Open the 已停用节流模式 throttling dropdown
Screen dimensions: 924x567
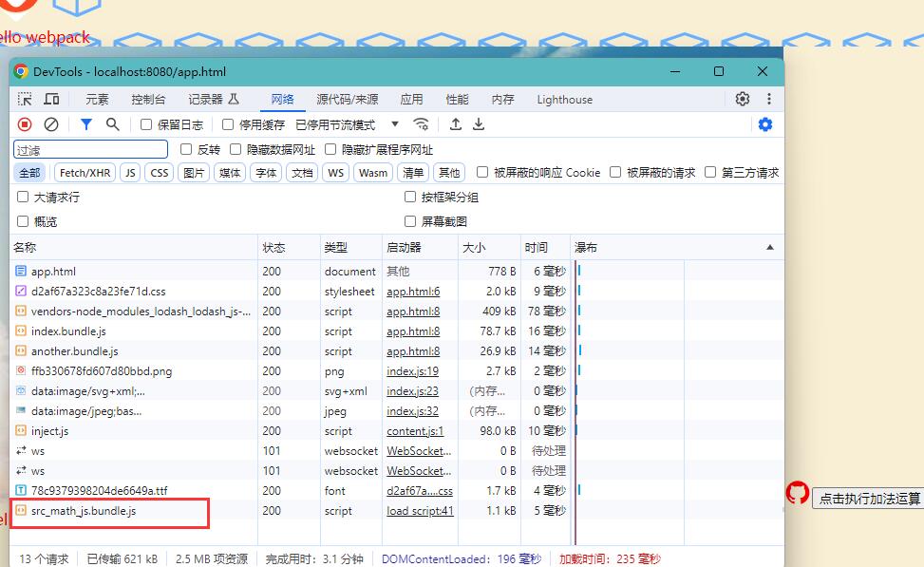[347, 125]
